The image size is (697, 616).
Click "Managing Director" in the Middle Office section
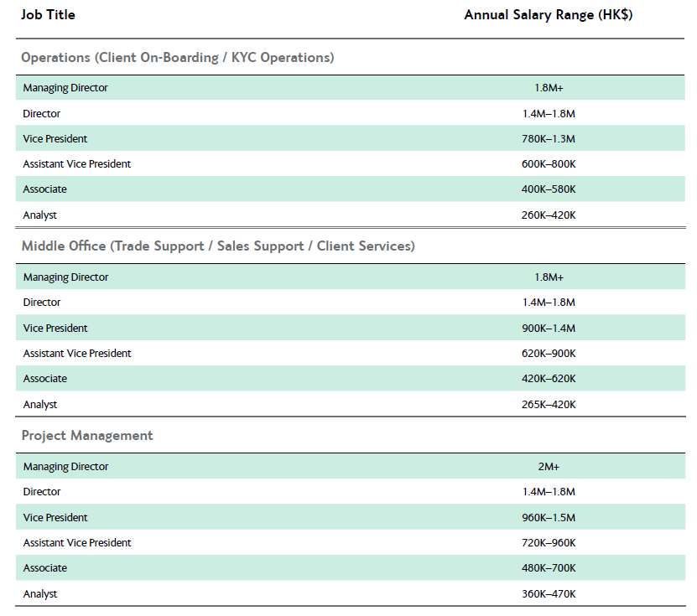65,277
